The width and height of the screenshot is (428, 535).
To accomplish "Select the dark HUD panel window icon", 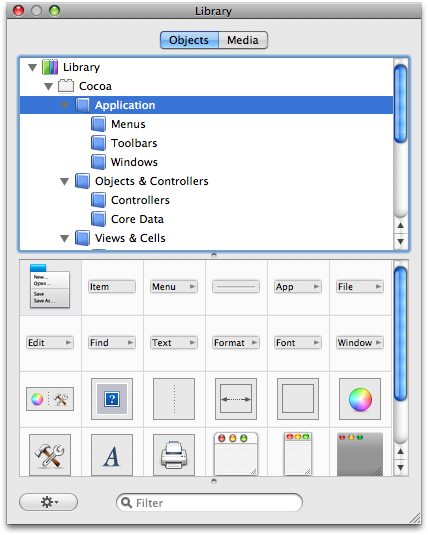I will point(360,454).
